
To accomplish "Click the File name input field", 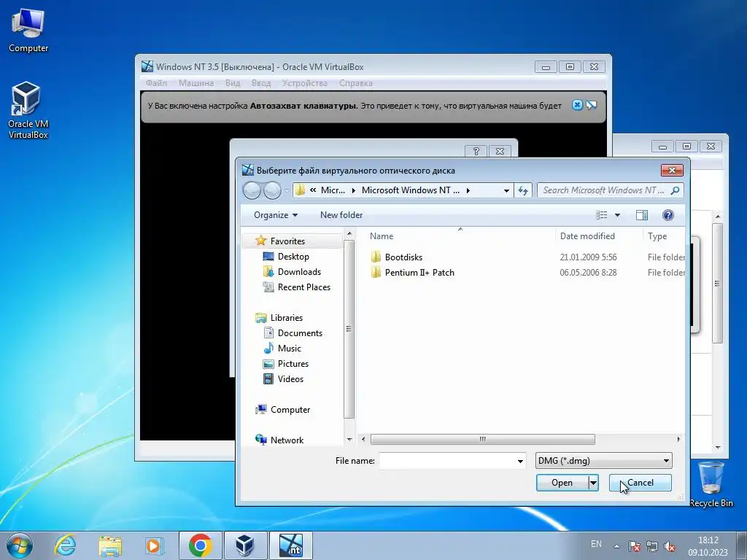I will pyautogui.click(x=447, y=461).
